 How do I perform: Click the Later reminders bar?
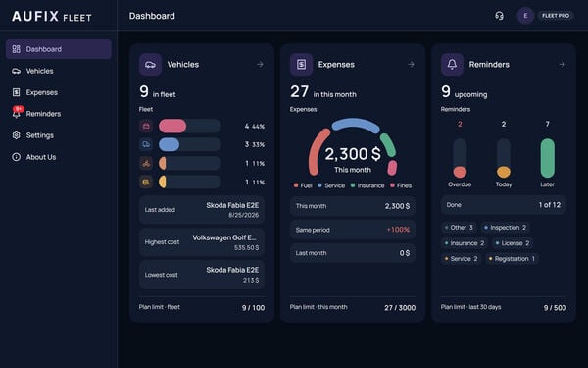(x=548, y=158)
